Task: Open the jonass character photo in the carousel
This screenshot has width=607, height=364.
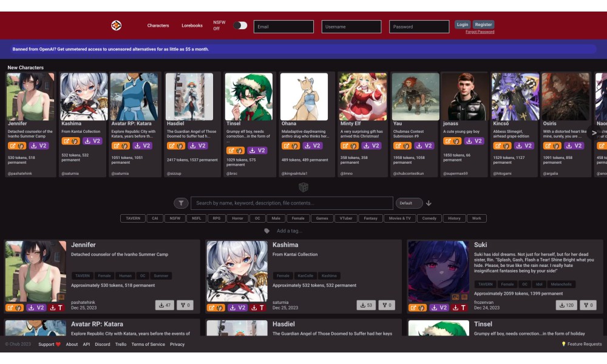Action: pos(466,96)
